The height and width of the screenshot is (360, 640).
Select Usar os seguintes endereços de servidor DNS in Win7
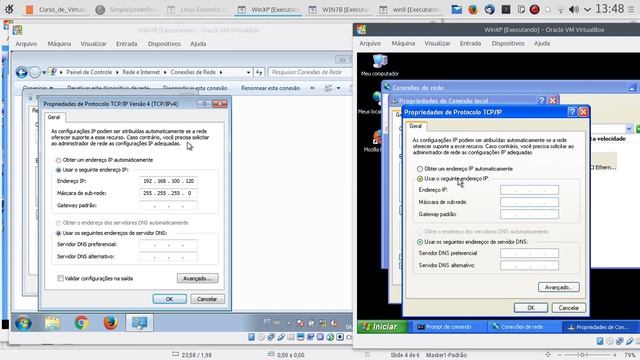pyautogui.click(x=58, y=233)
